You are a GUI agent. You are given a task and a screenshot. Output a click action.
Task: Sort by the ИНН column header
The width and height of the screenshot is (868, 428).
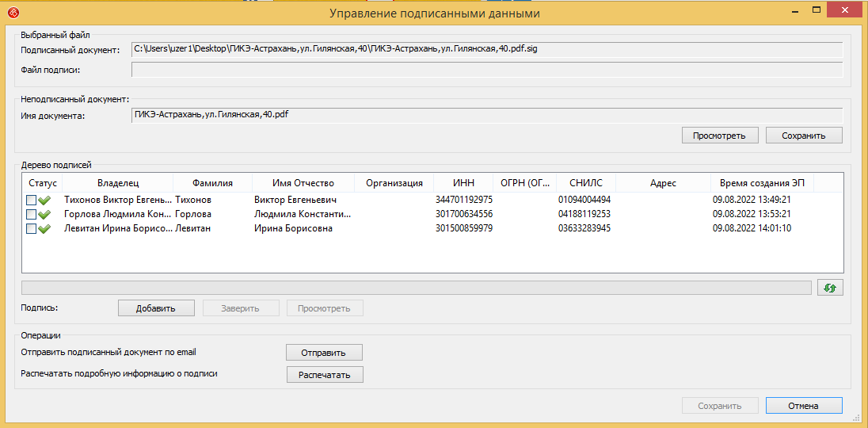pos(463,183)
